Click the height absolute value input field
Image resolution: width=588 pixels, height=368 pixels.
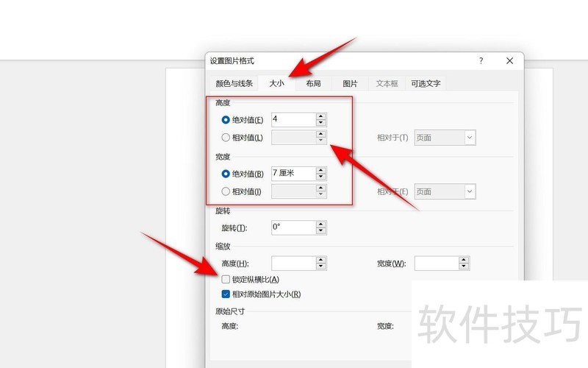(293, 119)
